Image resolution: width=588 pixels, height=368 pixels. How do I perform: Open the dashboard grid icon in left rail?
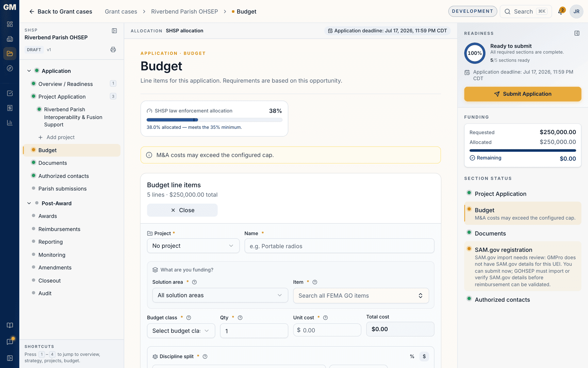pyautogui.click(x=10, y=24)
